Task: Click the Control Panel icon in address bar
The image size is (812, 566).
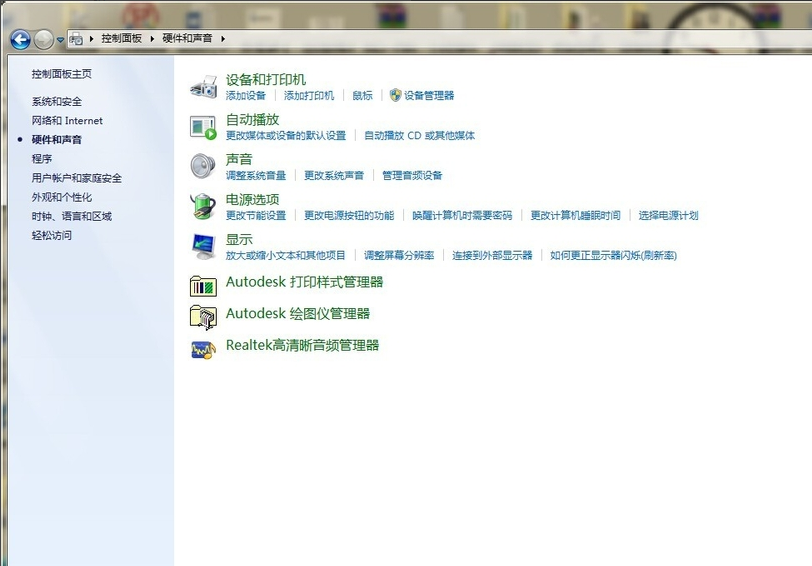Action: tap(76, 38)
